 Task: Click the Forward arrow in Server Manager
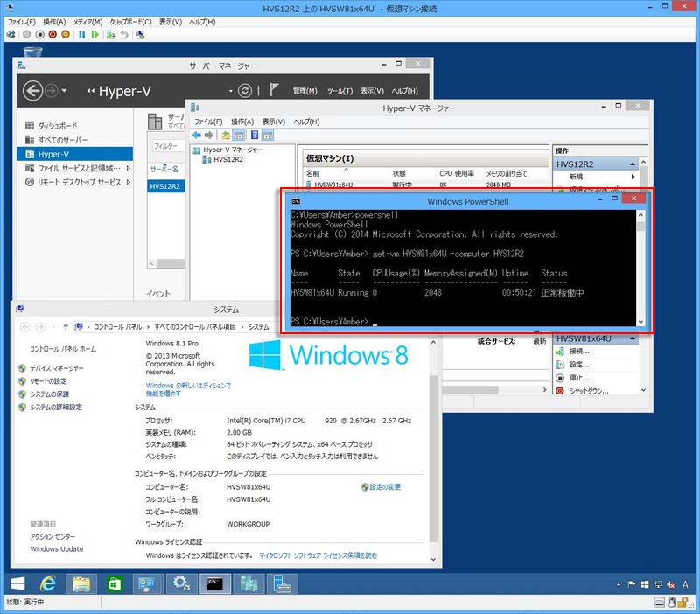[52, 91]
